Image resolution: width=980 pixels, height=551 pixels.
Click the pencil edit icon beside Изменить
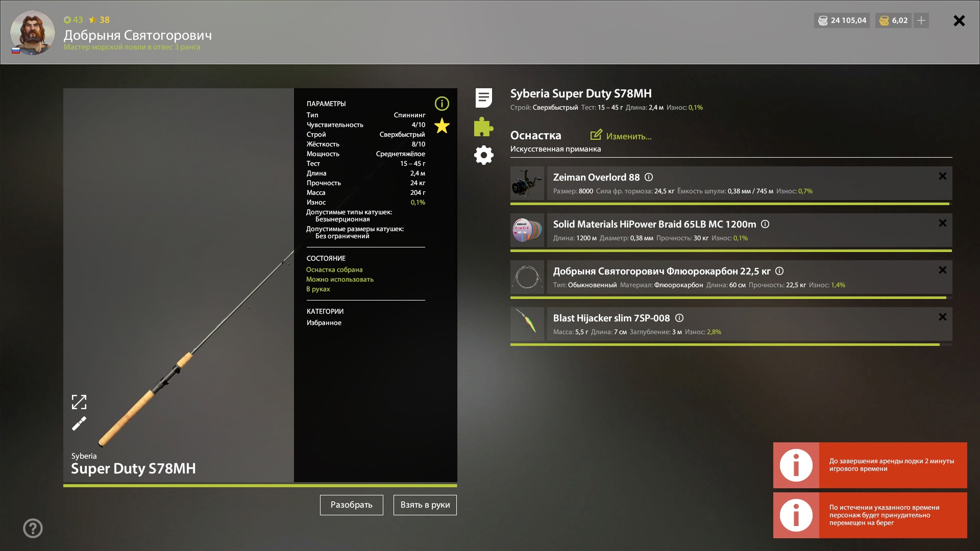596,135
